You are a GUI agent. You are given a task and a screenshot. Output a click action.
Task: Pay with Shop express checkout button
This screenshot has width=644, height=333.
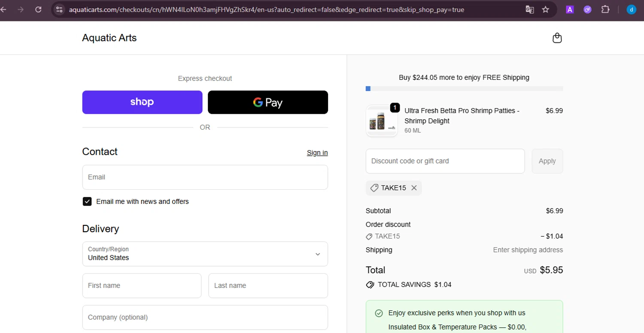click(142, 102)
